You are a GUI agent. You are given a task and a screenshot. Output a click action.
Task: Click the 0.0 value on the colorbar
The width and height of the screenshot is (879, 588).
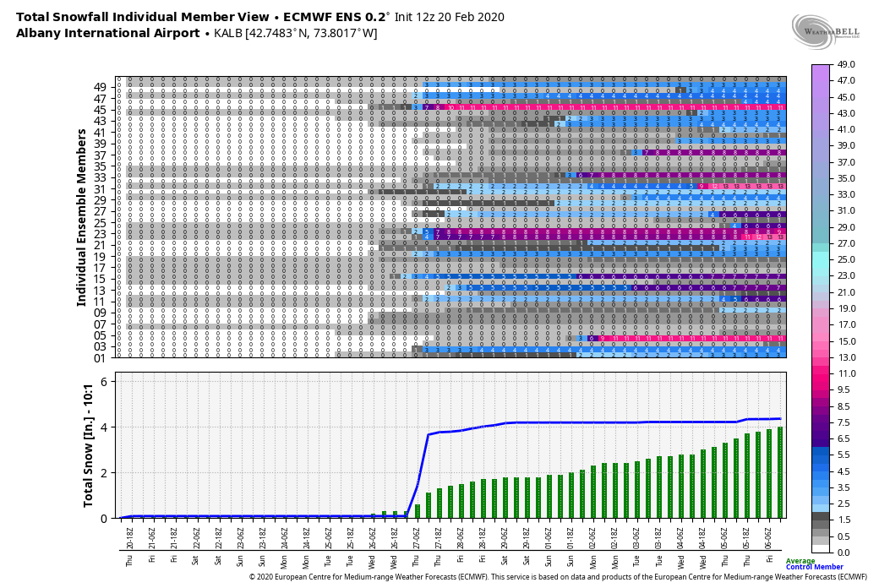(844, 553)
